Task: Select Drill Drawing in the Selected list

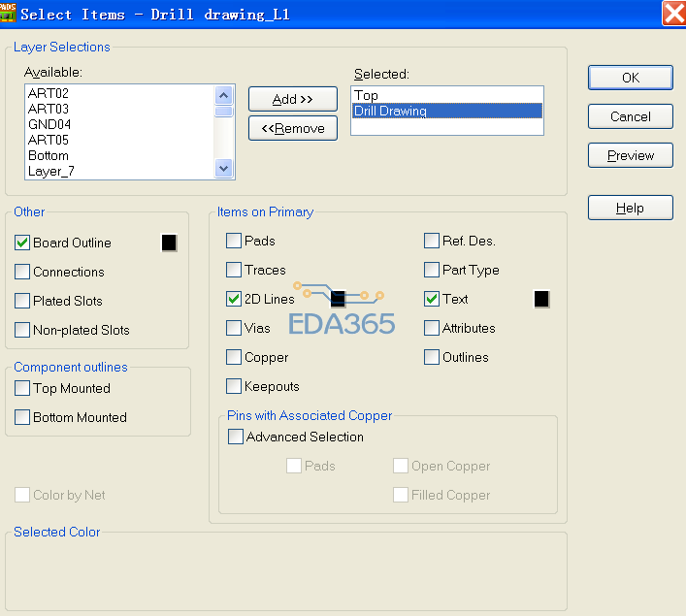Action: click(446, 111)
